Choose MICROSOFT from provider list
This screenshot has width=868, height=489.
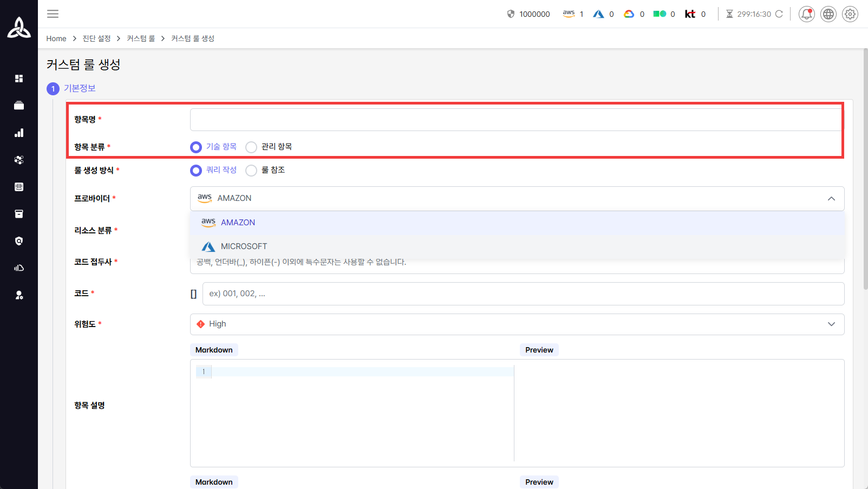244,246
